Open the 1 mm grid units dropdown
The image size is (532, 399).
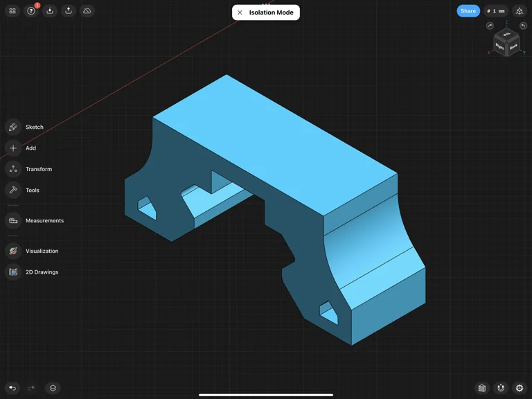[495, 11]
